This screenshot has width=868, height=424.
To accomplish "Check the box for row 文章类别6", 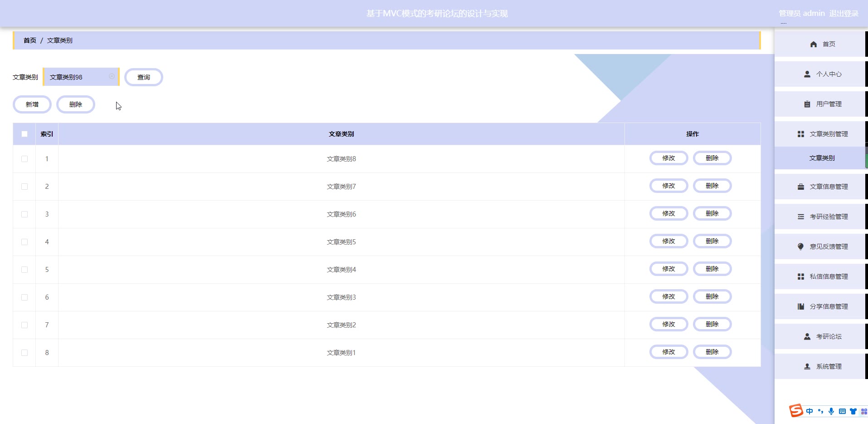I will click(24, 214).
